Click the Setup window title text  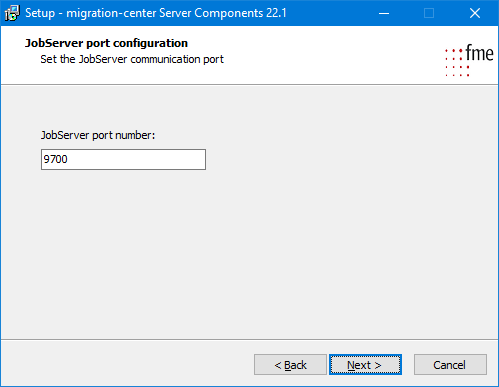(156, 13)
